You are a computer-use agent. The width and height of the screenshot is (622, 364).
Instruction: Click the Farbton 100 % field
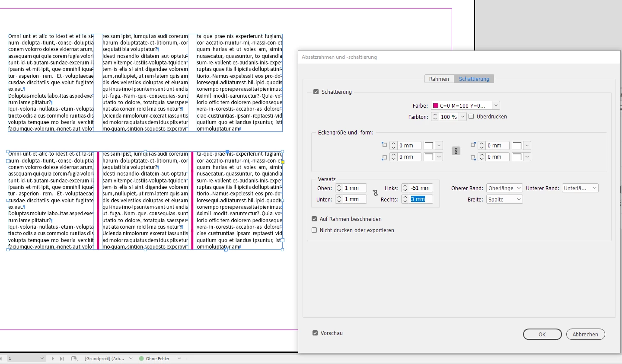pyautogui.click(x=449, y=117)
